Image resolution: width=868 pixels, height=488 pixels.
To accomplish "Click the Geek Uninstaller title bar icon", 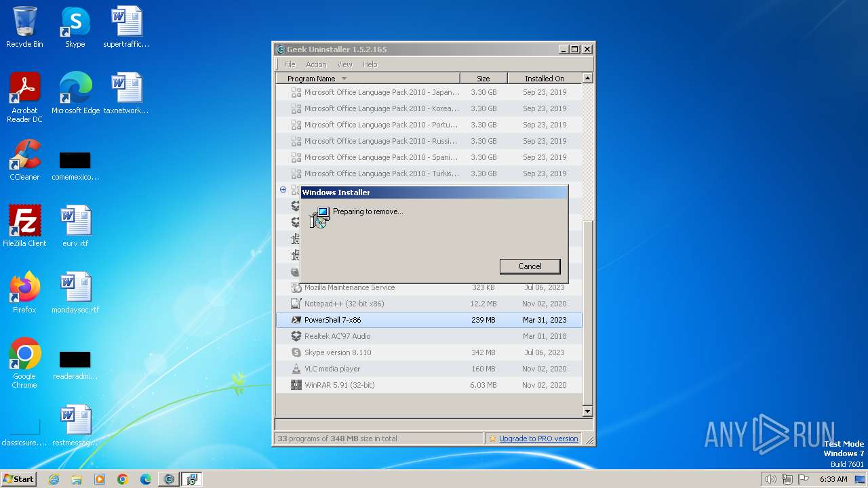I will pyautogui.click(x=280, y=49).
